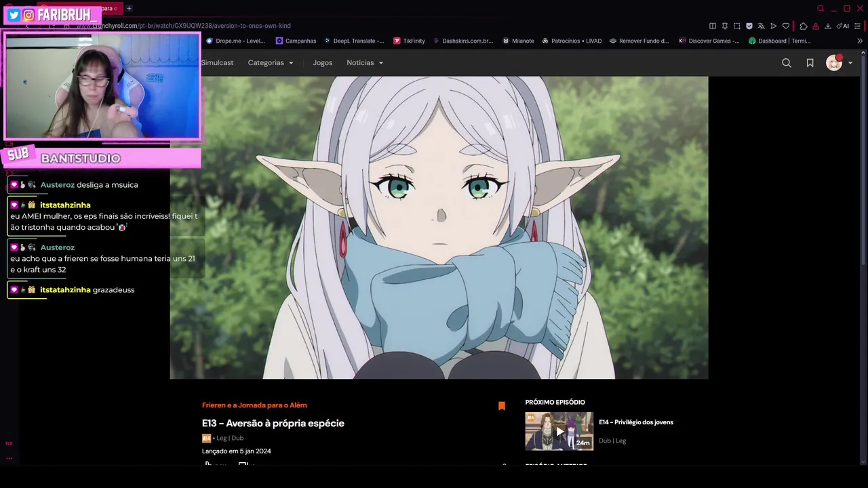The width and height of the screenshot is (868, 488).
Task: Play the E14 next episode thumbnail
Action: point(559,431)
